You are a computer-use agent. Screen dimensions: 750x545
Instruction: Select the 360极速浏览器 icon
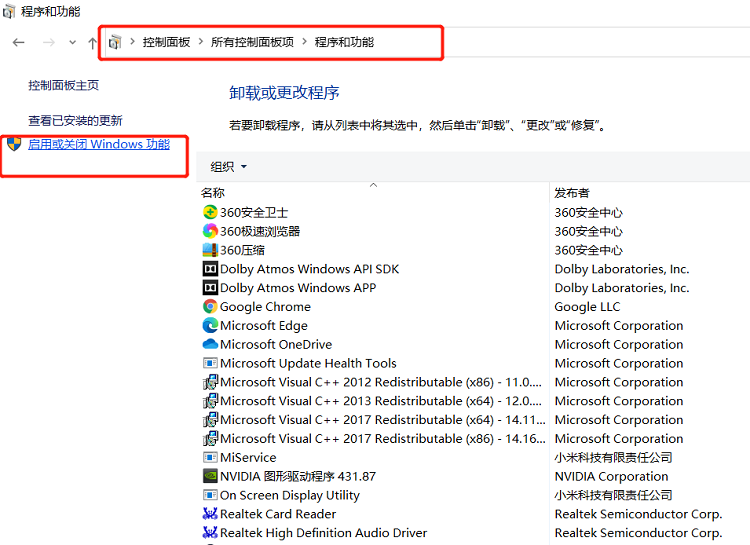210,231
